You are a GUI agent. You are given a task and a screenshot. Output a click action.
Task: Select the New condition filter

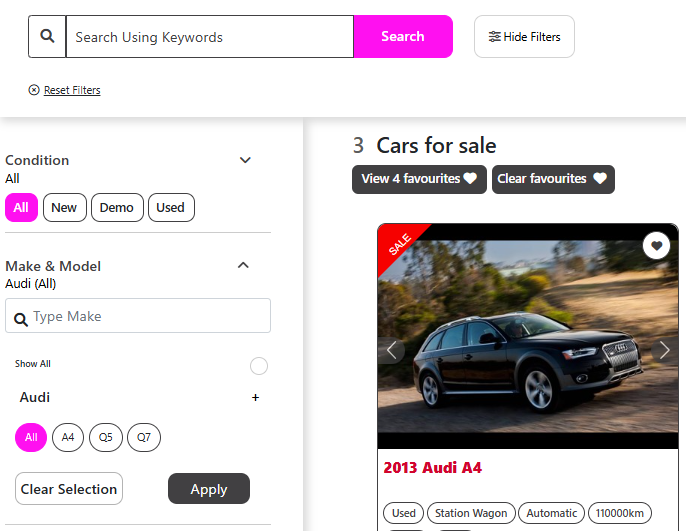(x=64, y=208)
